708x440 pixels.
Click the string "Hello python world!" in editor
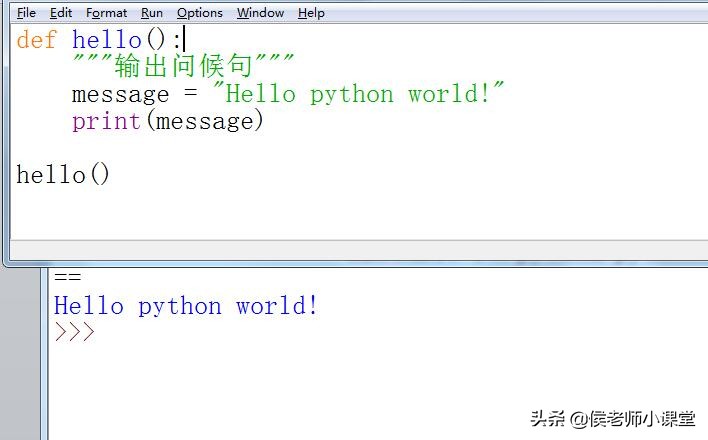(x=359, y=94)
